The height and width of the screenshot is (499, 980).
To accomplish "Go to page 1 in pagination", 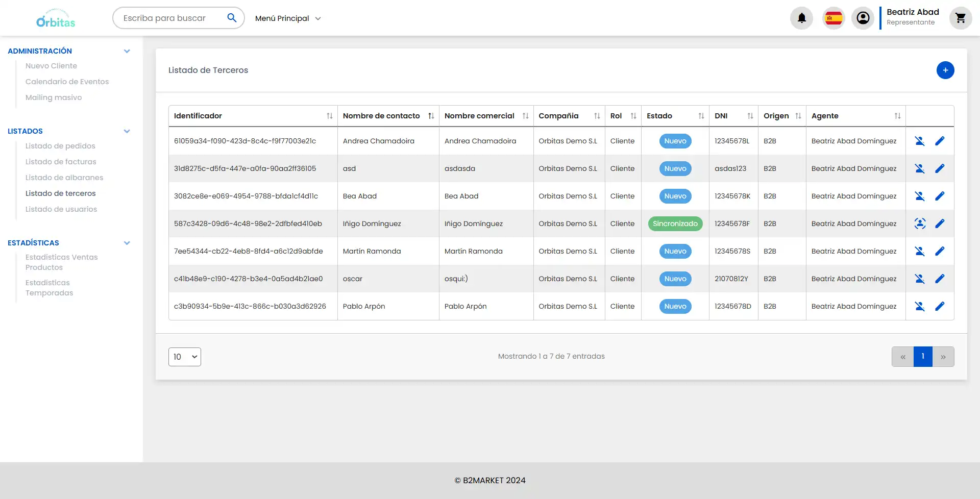I will [922, 357].
